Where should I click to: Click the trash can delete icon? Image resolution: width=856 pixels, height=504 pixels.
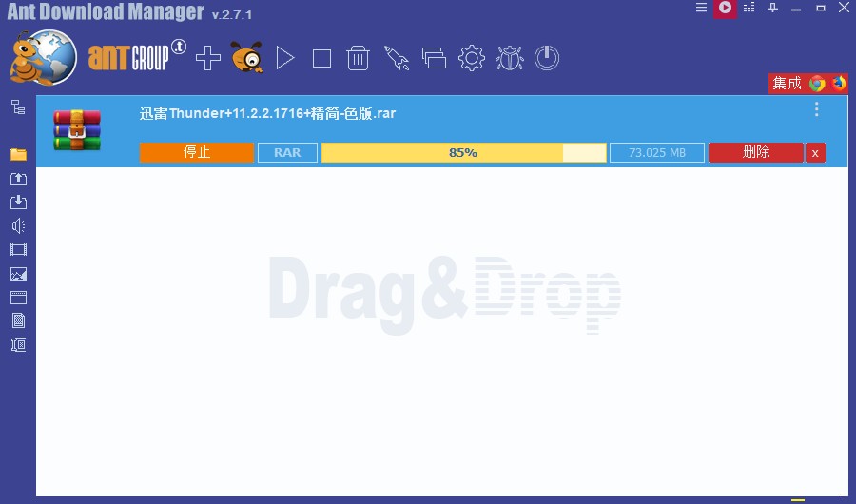tap(359, 58)
